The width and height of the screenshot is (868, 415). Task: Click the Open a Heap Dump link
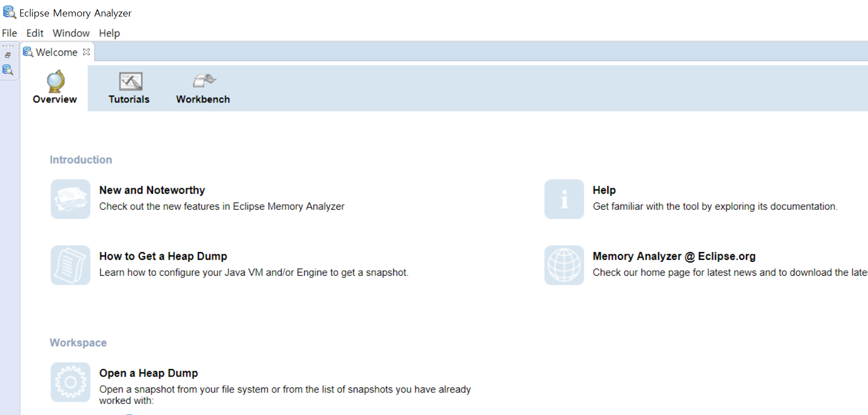pos(149,373)
